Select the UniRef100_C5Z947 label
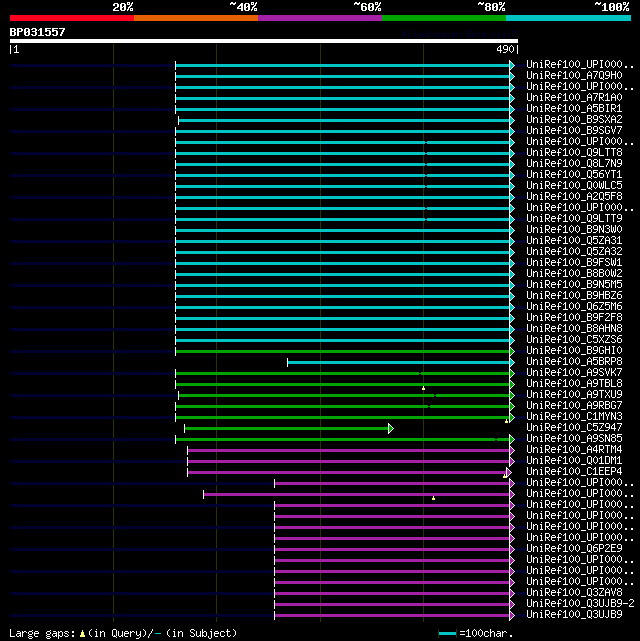 tap(574, 428)
